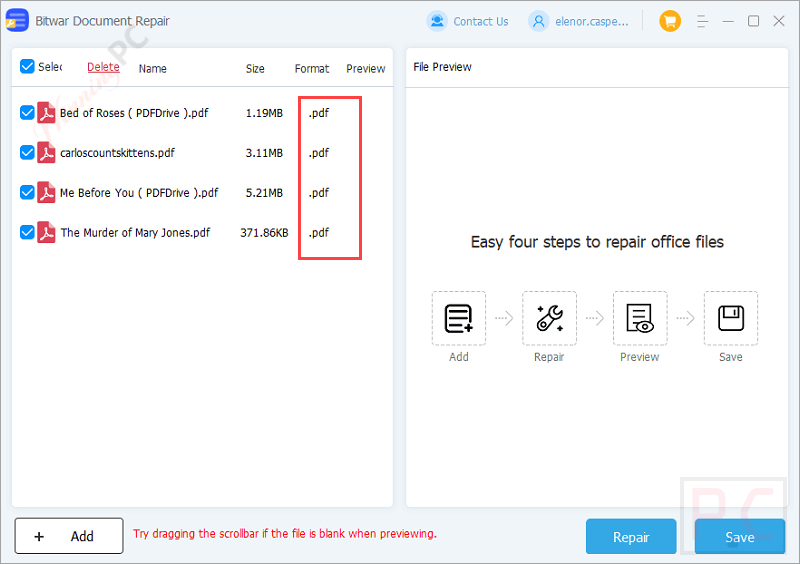Click the Delete link
Viewport: 800px width, 564px height.
103,67
